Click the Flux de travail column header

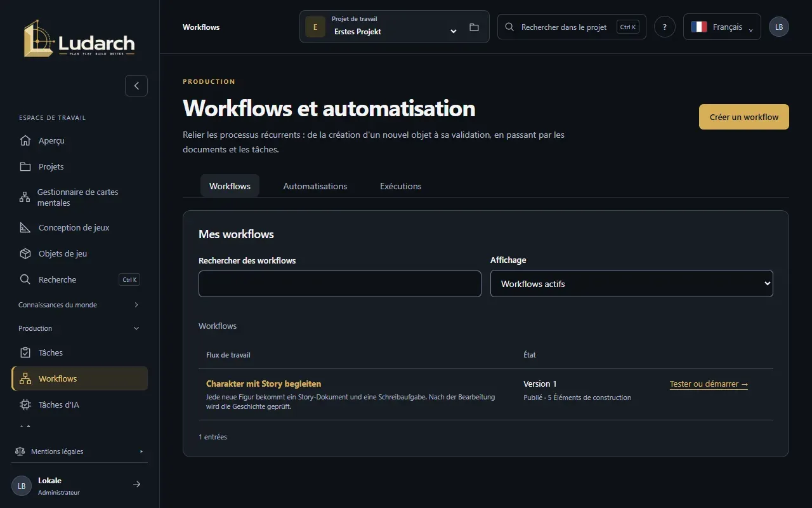point(228,355)
